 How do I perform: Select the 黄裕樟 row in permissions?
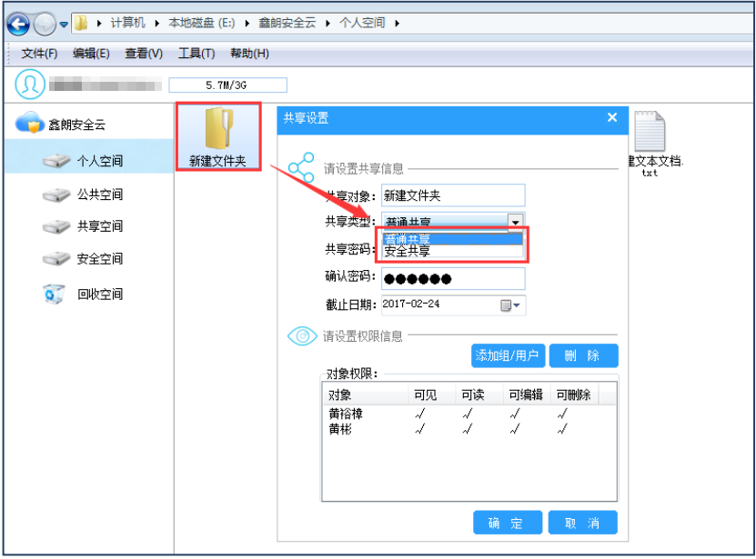click(469, 414)
